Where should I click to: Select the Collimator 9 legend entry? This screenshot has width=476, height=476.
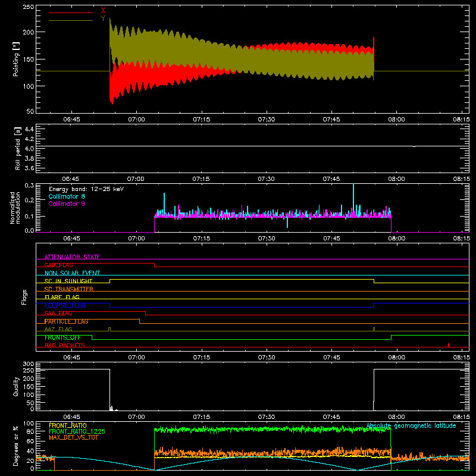pyautogui.click(x=67, y=203)
